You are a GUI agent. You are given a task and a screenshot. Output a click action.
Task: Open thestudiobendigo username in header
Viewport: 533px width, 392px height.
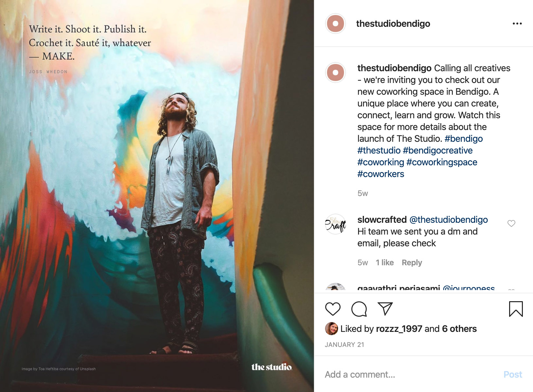coord(393,24)
